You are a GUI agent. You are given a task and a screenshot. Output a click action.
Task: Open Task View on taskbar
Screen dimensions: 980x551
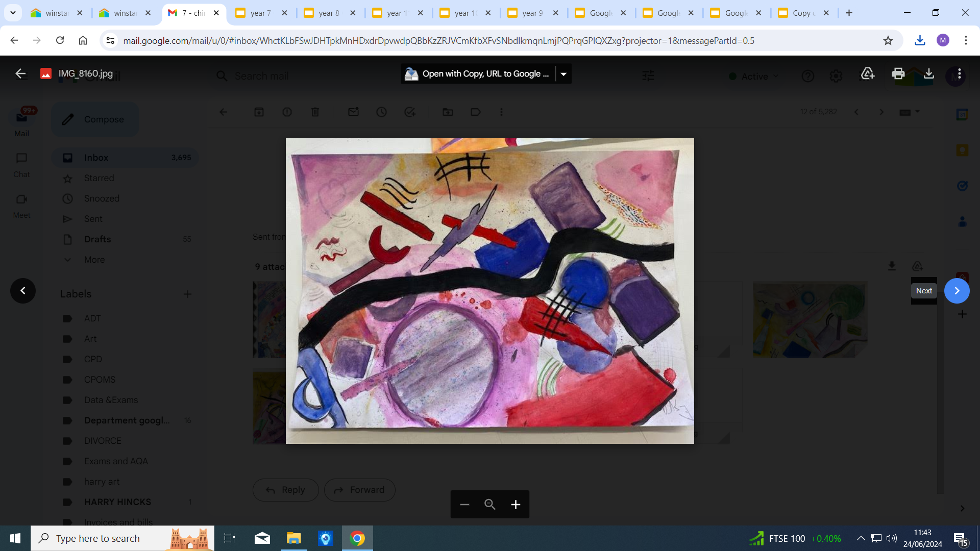point(230,538)
